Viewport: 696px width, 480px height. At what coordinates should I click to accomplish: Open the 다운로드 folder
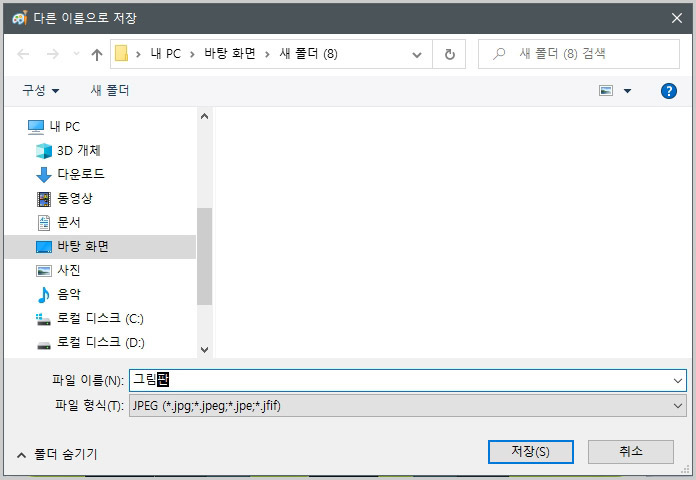[x=80, y=174]
